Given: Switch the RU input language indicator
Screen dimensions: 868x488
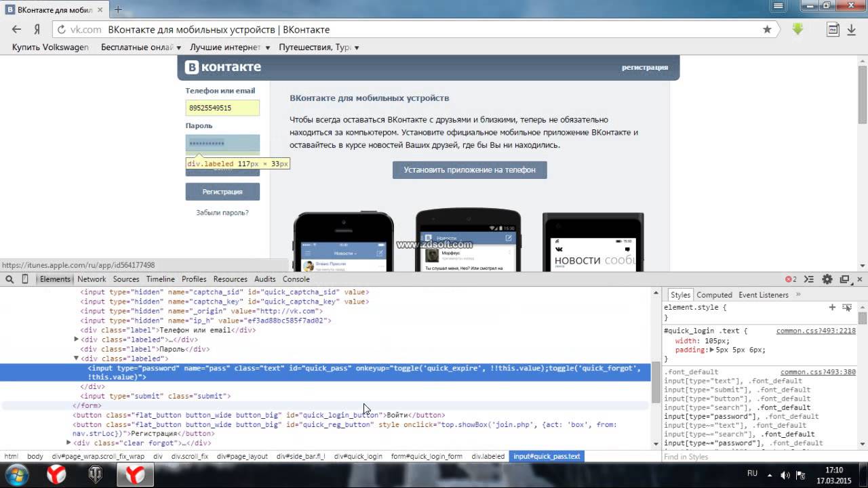Looking at the screenshot, I should click(x=752, y=473).
